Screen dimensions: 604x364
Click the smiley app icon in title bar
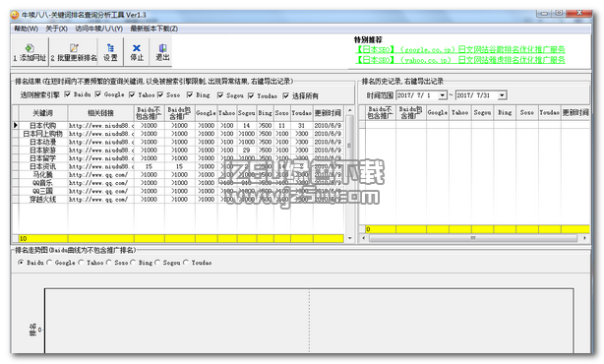[15, 15]
